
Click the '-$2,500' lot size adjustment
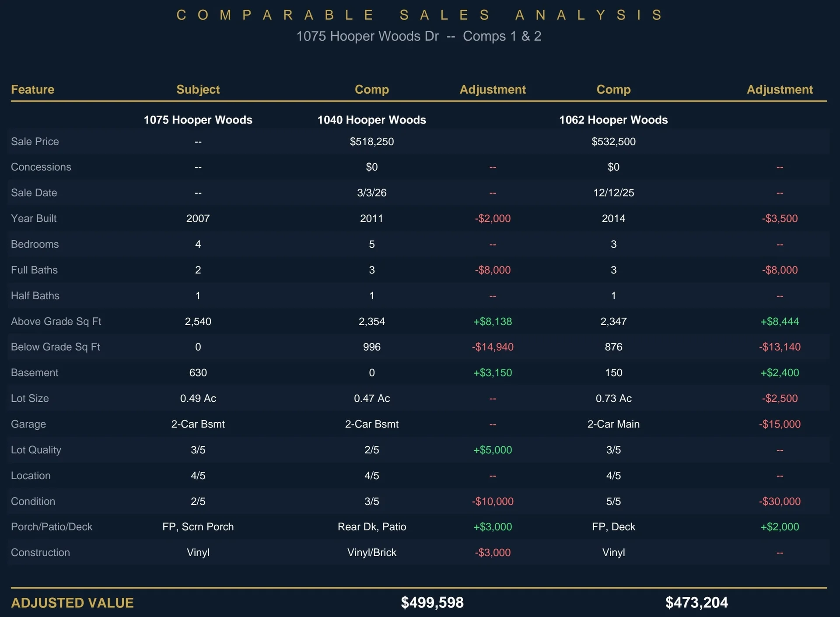point(780,398)
